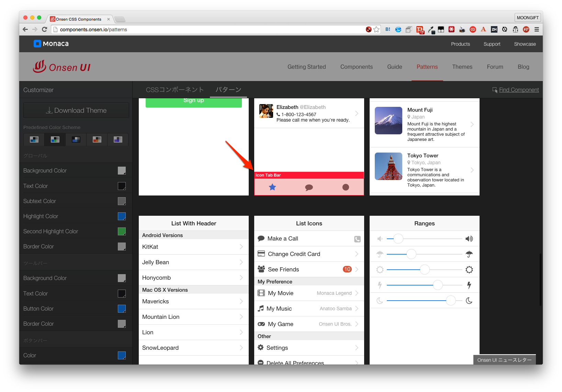Open the Highlight Color swatch
Image resolution: width=562 pixels, height=392 pixels.
[x=122, y=216]
